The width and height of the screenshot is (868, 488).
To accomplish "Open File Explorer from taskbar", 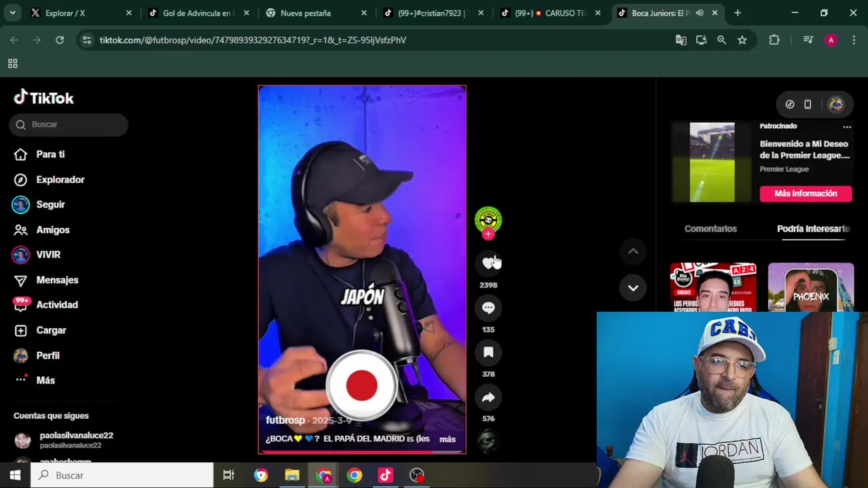I will coord(292,475).
